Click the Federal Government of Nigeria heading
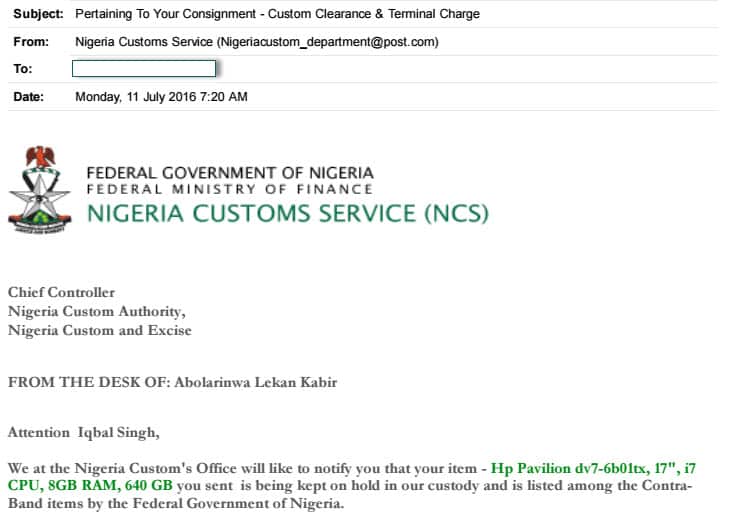Screen dimensions: 747x520 [x=229, y=172]
